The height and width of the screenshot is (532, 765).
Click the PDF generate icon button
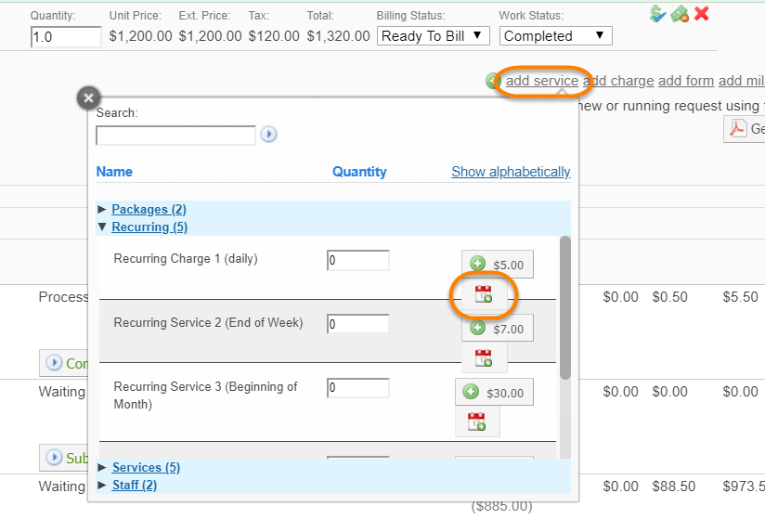click(739, 128)
